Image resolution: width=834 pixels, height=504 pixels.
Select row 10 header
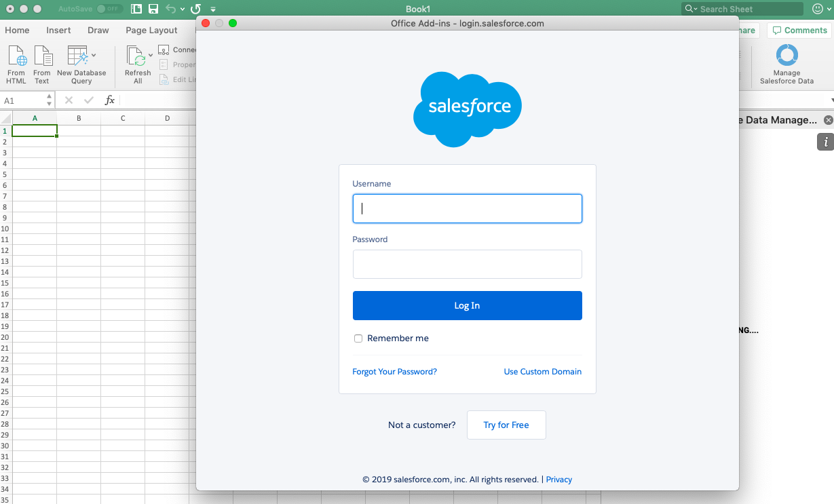pos(5,229)
